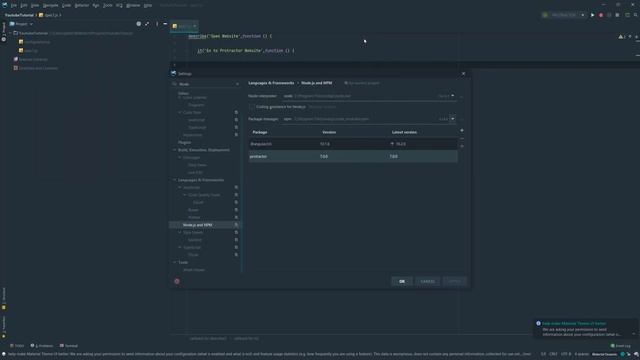Open the Window menu
Viewport: 640px width, 360px height.
pos(133,5)
